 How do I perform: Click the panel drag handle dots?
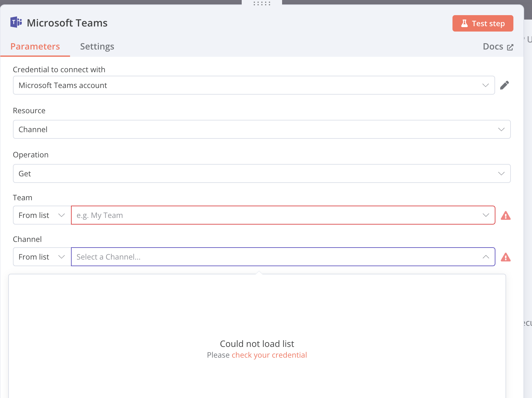click(x=262, y=3)
